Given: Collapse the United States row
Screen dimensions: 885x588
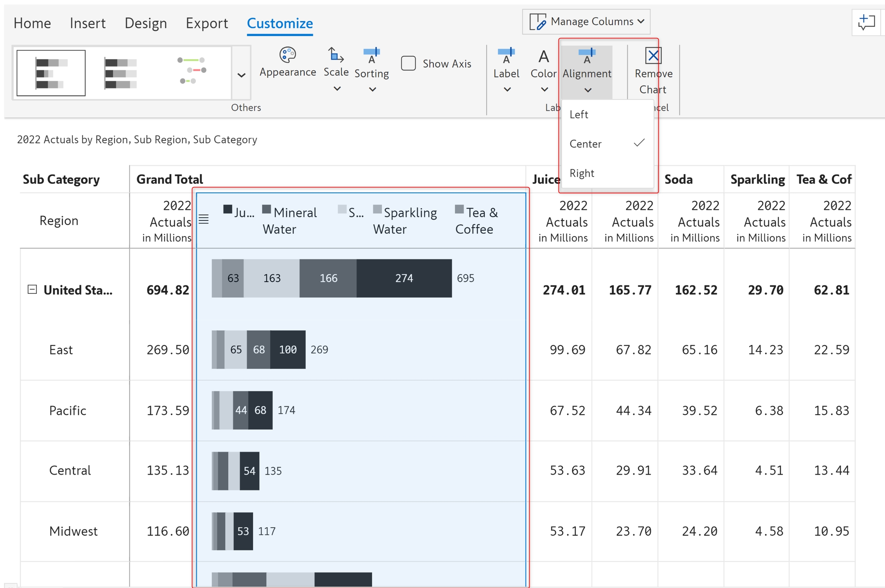Looking at the screenshot, I should tap(32, 290).
